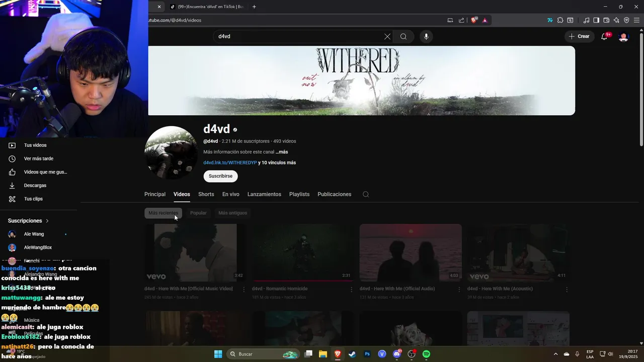Open the Brave hamburger main menu

pos(636,20)
